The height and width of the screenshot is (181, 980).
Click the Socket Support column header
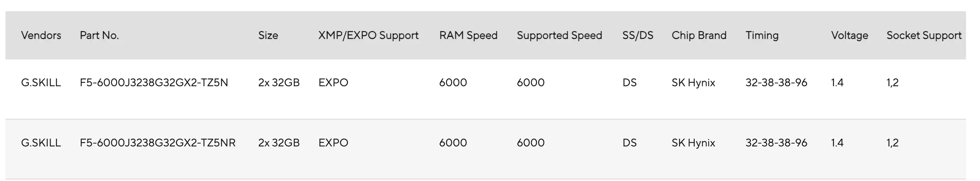924,35
